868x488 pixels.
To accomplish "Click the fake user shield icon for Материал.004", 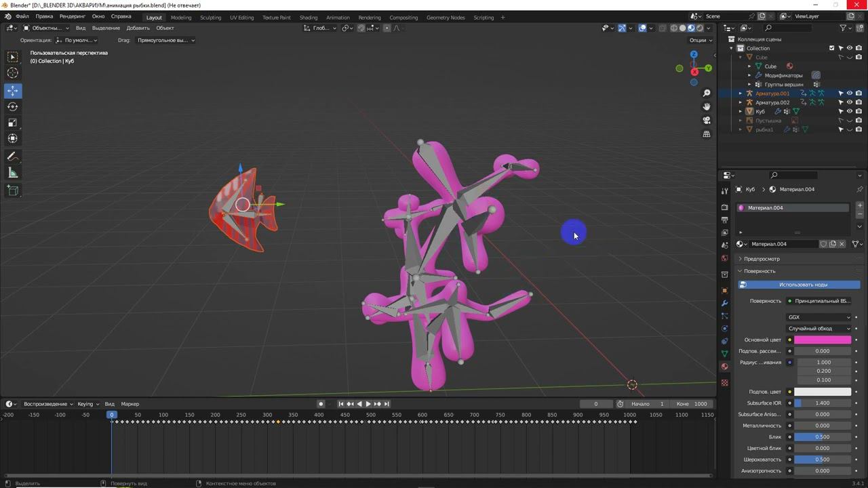I will tap(823, 244).
